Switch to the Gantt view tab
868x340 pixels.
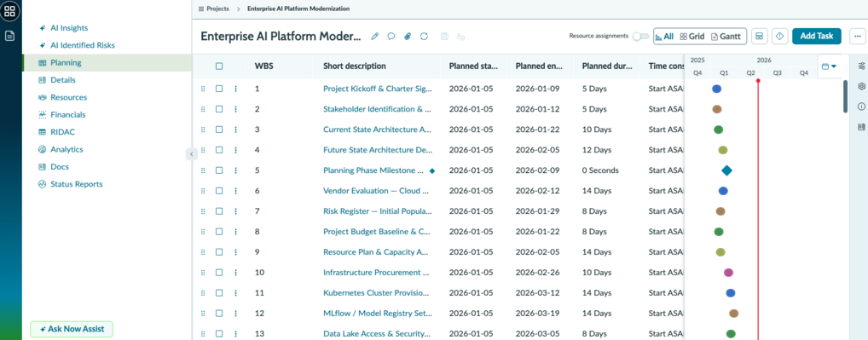click(x=726, y=36)
